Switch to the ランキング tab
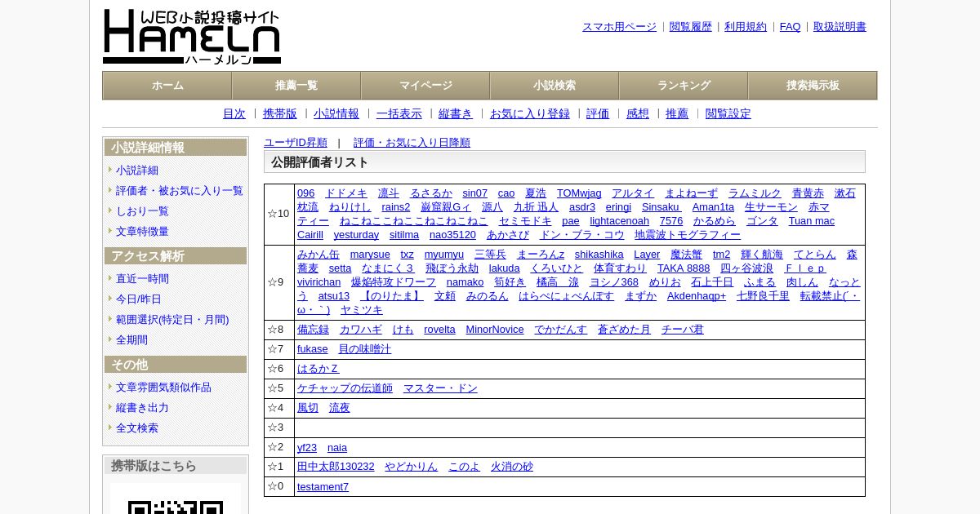The image size is (980, 514). tap(684, 86)
